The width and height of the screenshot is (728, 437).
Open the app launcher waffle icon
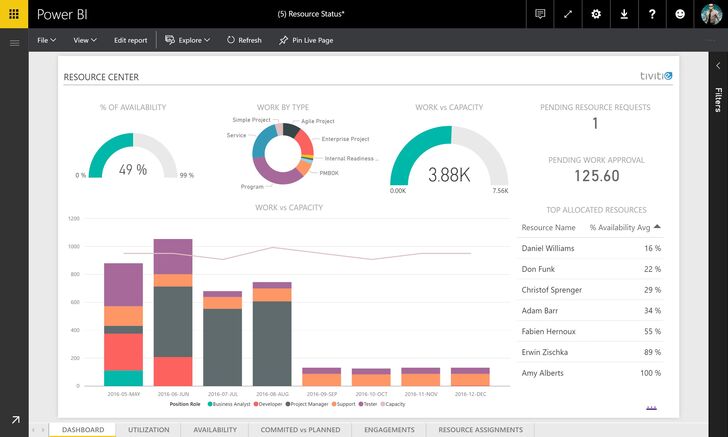tap(14, 14)
